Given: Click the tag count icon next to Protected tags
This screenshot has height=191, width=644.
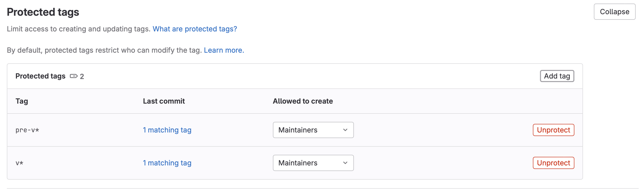Looking at the screenshot, I should tap(74, 76).
